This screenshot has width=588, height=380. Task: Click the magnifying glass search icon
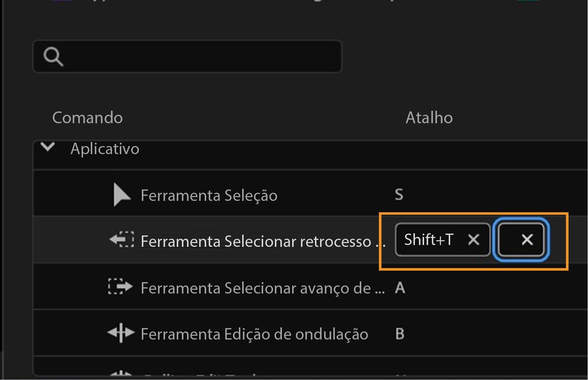(x=54, y=57)
